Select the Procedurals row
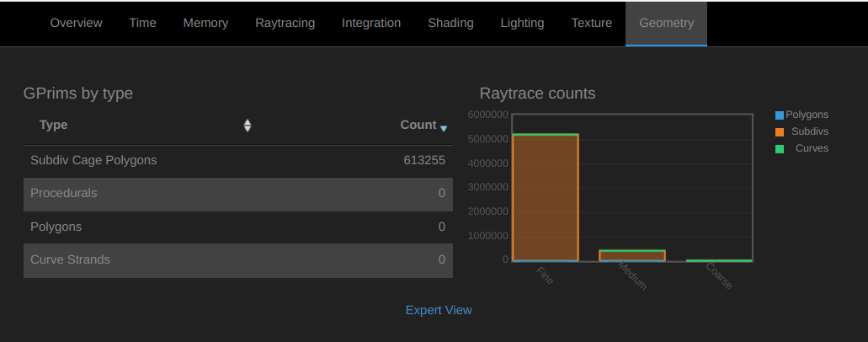Image resolution: width=868 pixels, height=342 pixels. tap(238, 194)
